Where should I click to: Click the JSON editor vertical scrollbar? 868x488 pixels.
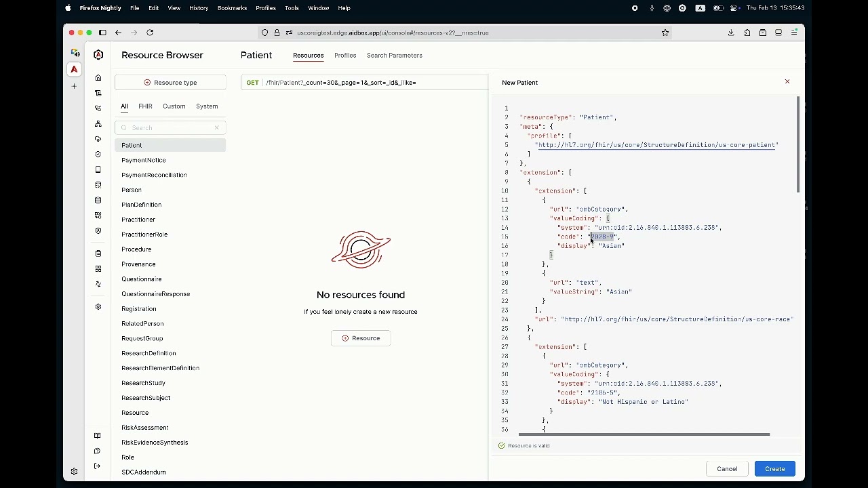click(x=798, y=144)
